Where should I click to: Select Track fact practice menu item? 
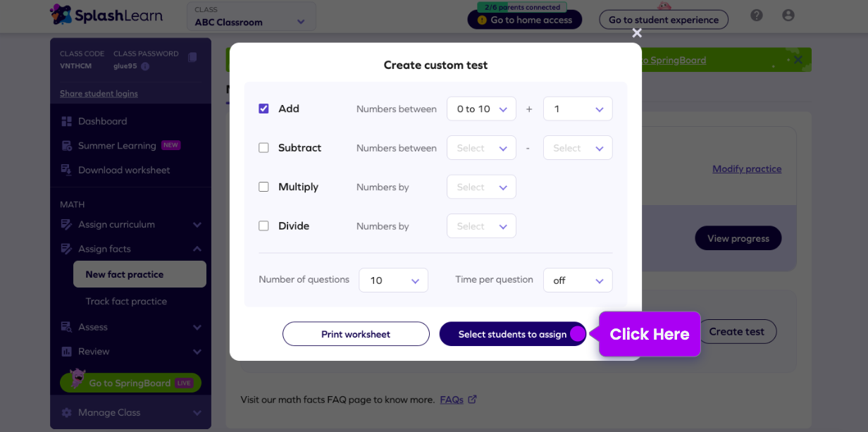point(126,302)
